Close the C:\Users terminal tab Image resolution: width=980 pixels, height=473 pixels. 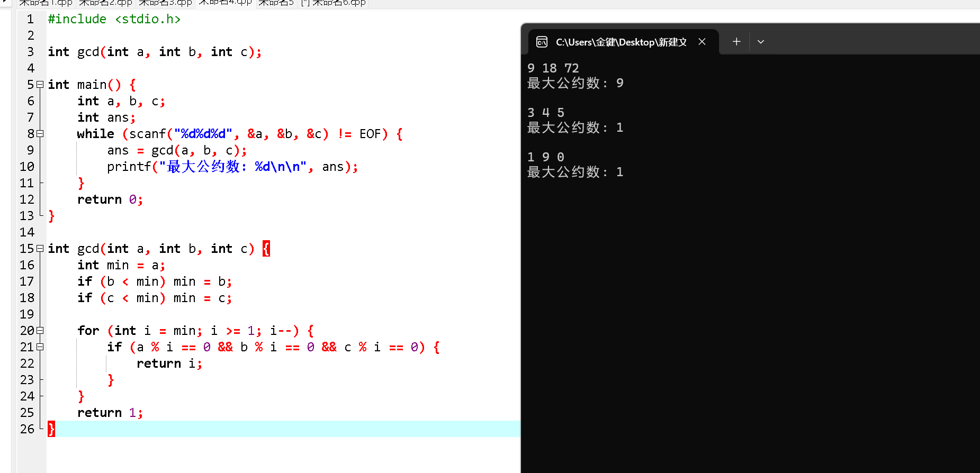702,41
